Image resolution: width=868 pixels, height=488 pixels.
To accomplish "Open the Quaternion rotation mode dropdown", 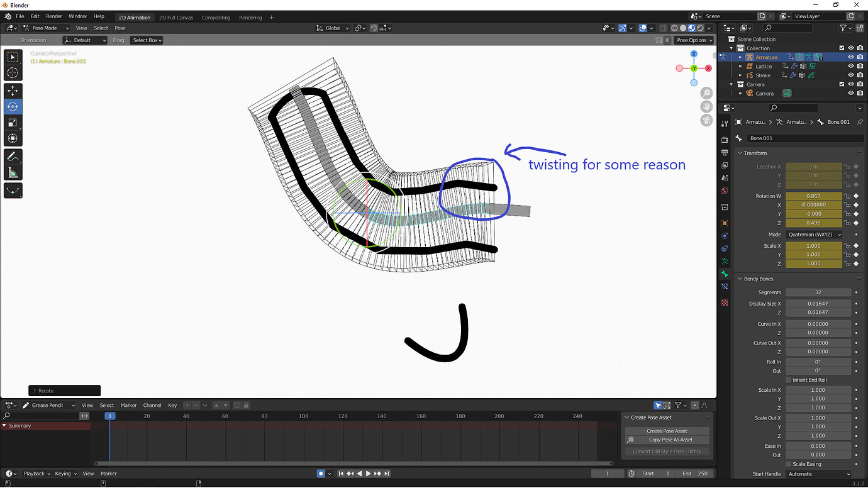I will click(814, 235).
